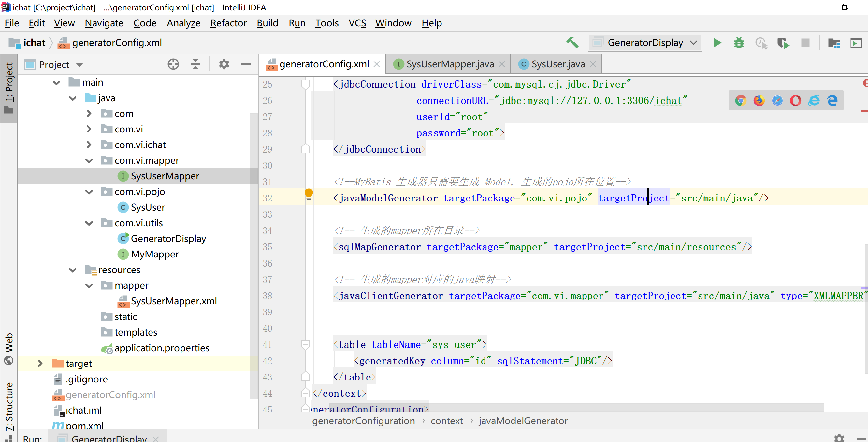Switch to SysUserMapper.java tab
Image resolution: width=868 pixels, height=442 pixels.
(x=450, y=64)
